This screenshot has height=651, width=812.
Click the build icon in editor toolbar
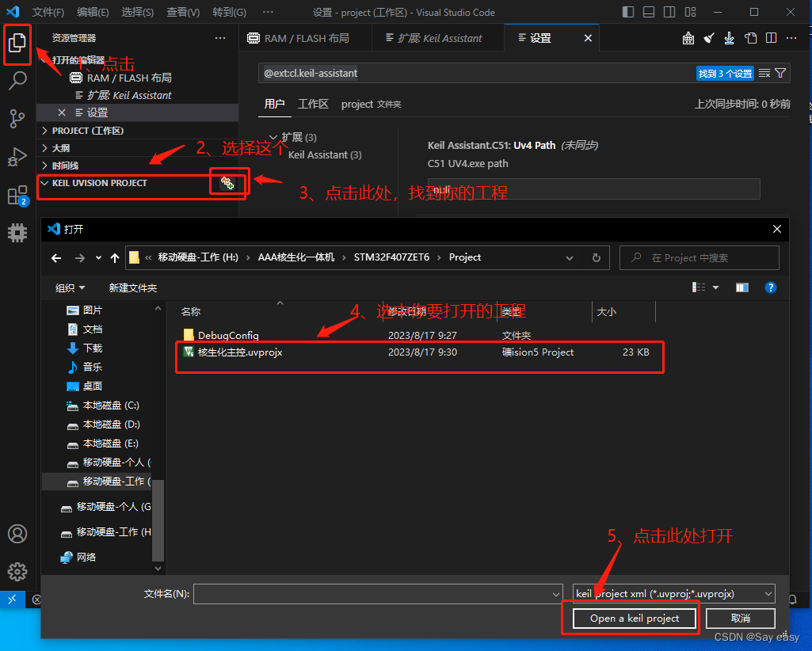point(688,38)
